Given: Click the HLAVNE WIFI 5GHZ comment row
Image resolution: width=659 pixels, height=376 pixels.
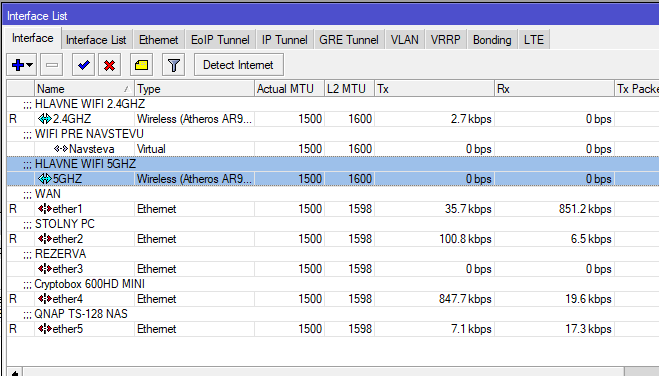Looking at the screenshot, I should (x=333, y=164).
